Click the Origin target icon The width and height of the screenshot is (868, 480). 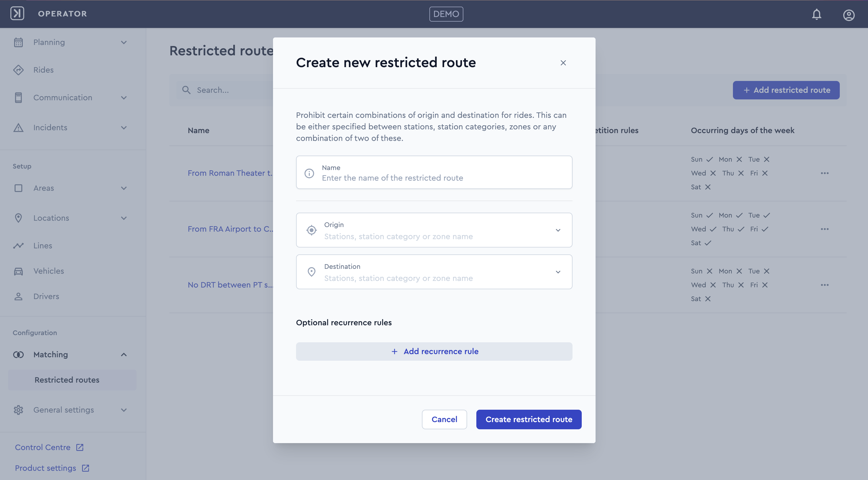pos(312,230)
